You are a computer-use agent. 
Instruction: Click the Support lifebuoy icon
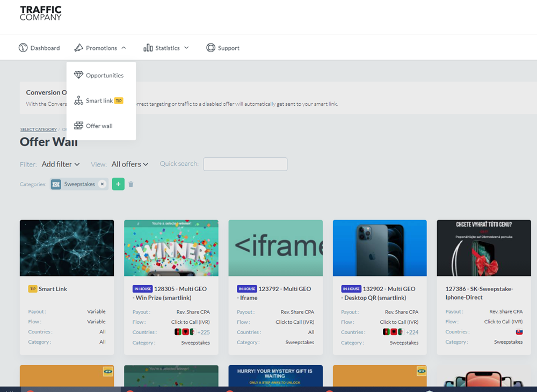click(211, 48)
